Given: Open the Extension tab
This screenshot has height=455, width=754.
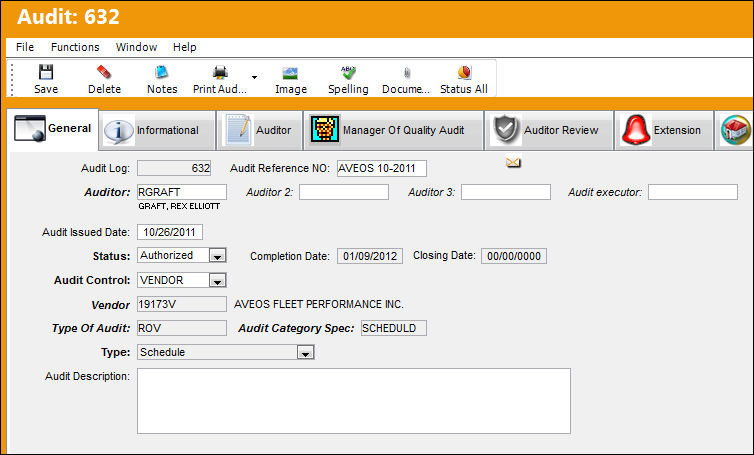Looking at the screenshot, I should [x=664, y=130].
